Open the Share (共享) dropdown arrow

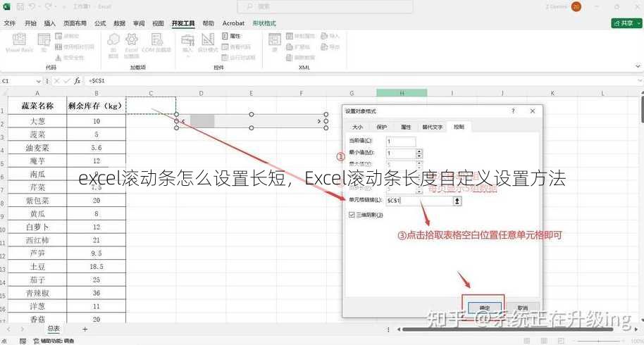click(x=639, y=23)
